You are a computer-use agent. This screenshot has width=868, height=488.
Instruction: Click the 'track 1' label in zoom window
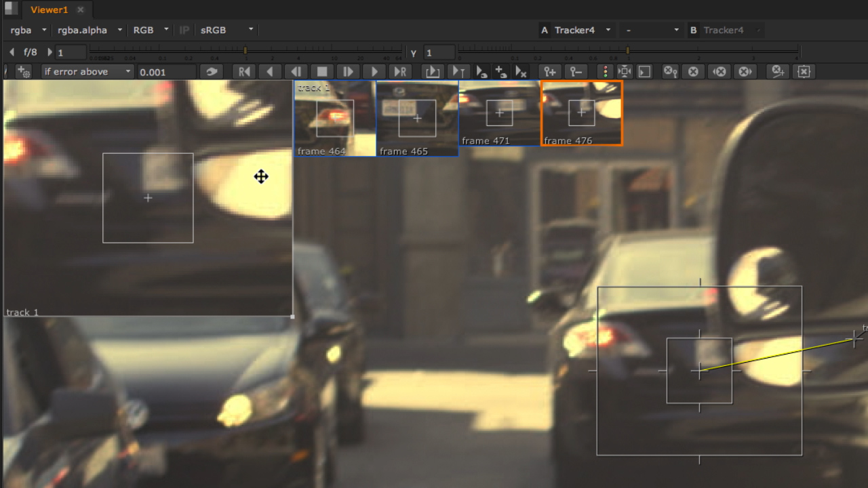click(x=22, y=312)
